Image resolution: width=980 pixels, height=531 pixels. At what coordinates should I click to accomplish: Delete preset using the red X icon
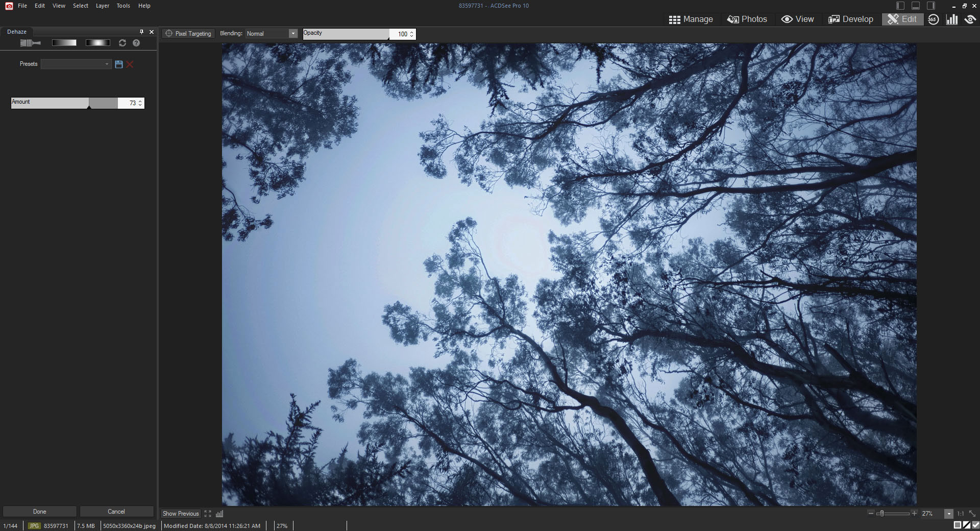[x=130, y=64]
